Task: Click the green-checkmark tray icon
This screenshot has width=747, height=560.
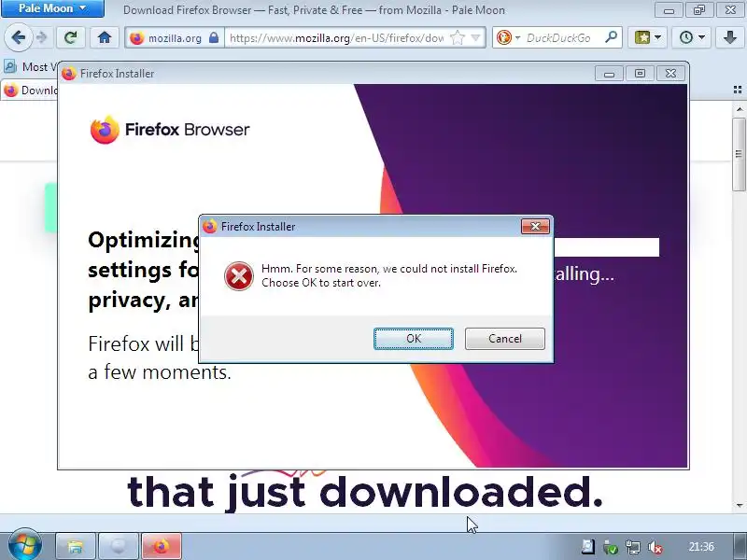Action: tap(611, 547)
